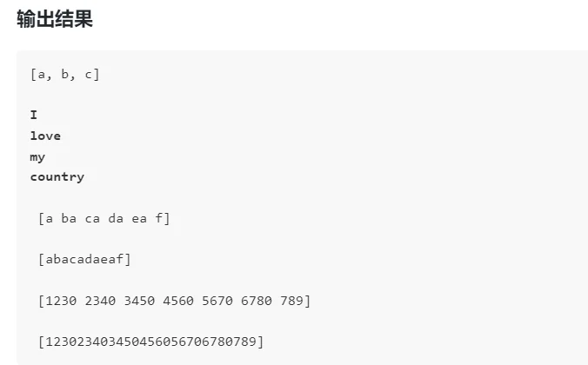Click the [12302340345045605670​6780789] line

click(150, 342)
